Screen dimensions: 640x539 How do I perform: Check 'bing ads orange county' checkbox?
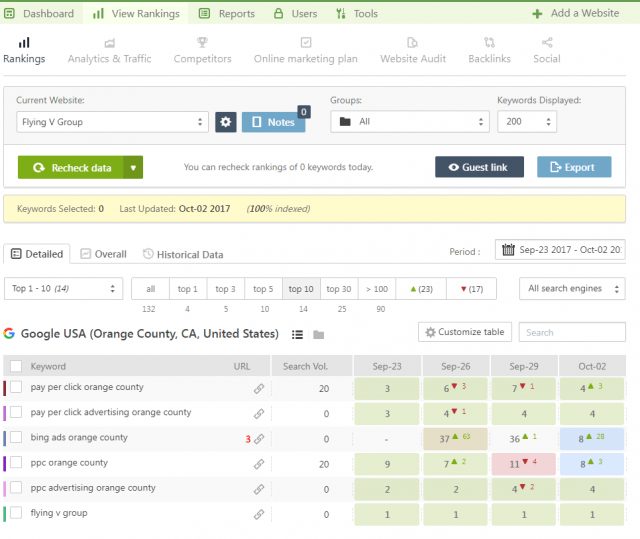point(16,437)
